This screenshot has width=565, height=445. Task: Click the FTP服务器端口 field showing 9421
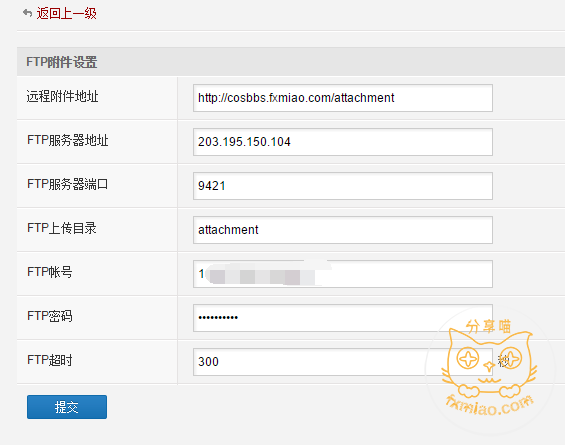pos(343,186)
